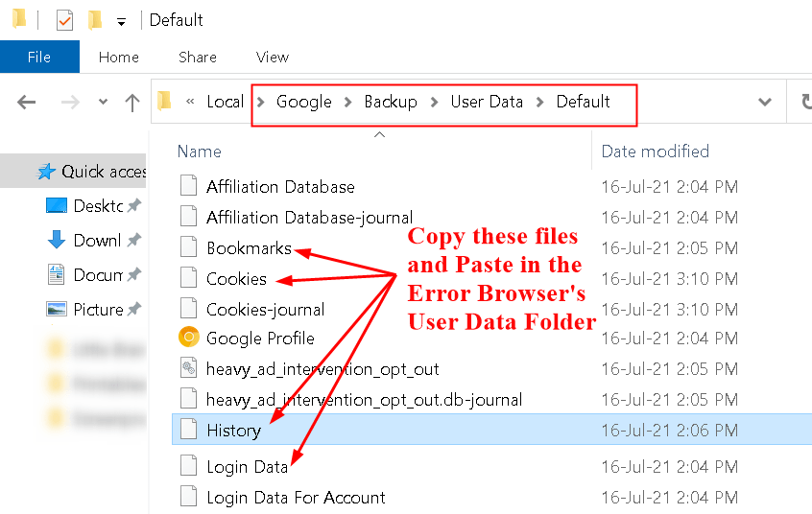Image resolution: width=812 pixels, height=514 pixels.
Task: Go up one folder level
Action: (x=132, y=103)
